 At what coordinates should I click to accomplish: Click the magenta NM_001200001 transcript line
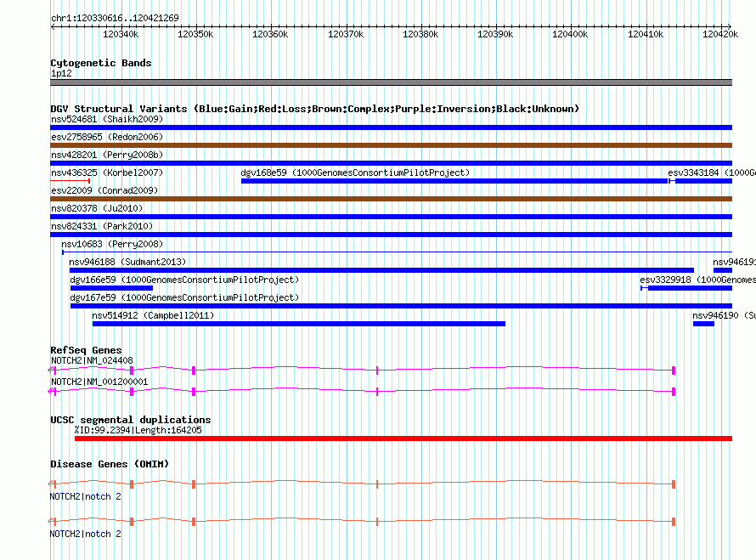[x=362, y=391]
